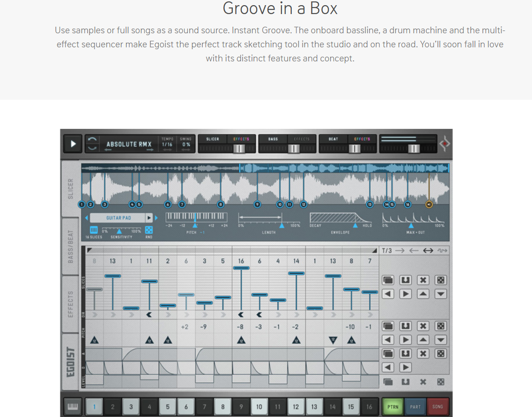
Task: Select pattern slot 3
Action: tap(131, 407)
